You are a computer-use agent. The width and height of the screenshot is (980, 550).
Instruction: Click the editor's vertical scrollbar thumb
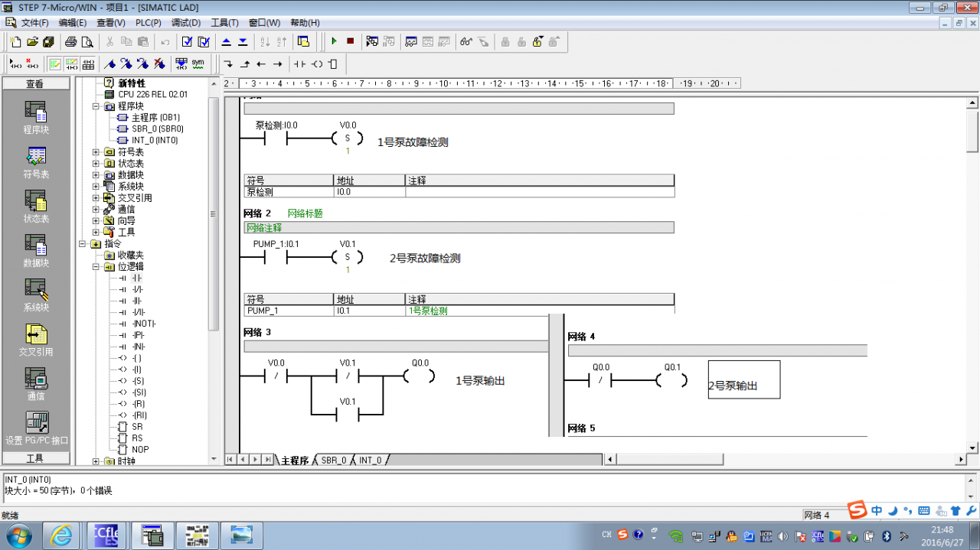(972, 131)
